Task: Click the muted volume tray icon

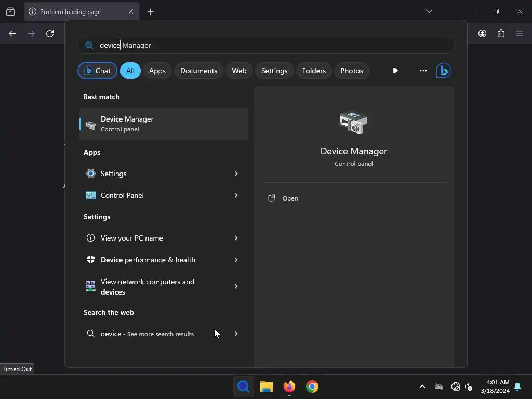Action: 469,387
